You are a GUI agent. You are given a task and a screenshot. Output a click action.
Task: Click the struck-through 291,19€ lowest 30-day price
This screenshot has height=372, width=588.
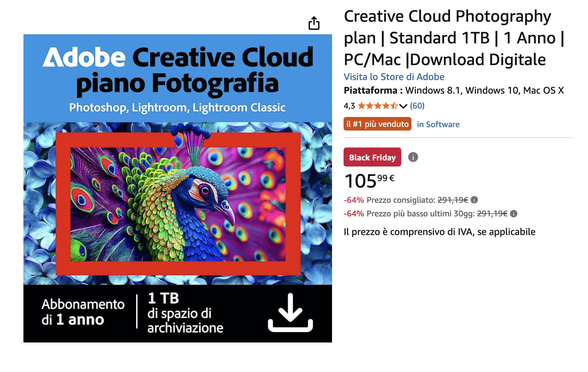point(492,214)
